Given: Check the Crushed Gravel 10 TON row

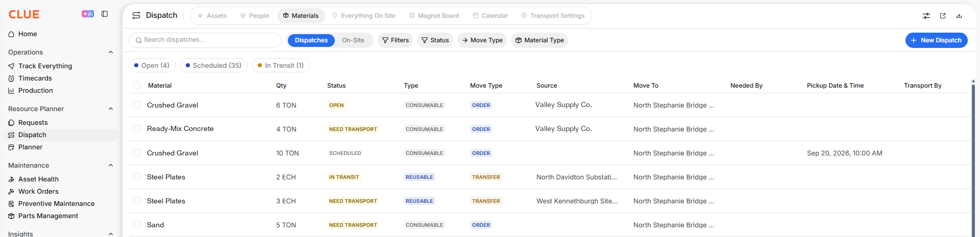Looking at the screenshot, I should 137,152.
